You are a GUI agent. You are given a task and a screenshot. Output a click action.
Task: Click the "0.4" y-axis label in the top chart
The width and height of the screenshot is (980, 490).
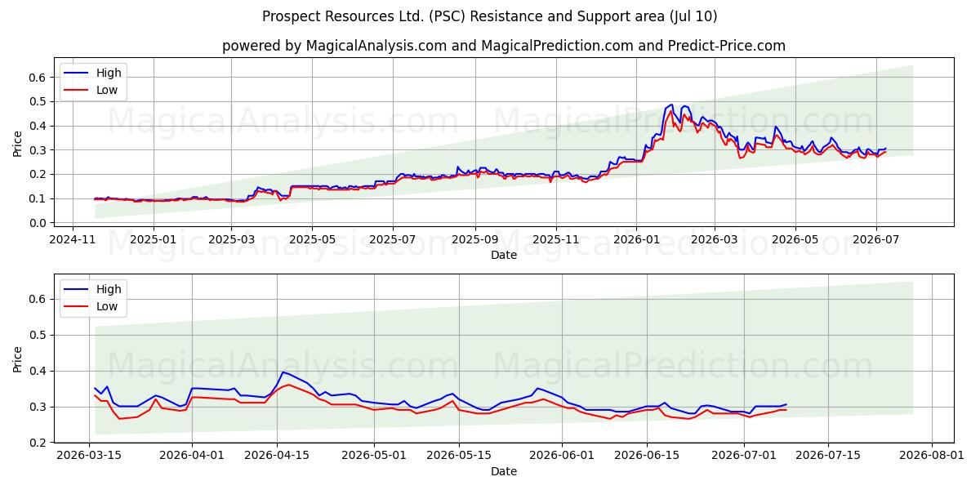(x=39, y=126)
